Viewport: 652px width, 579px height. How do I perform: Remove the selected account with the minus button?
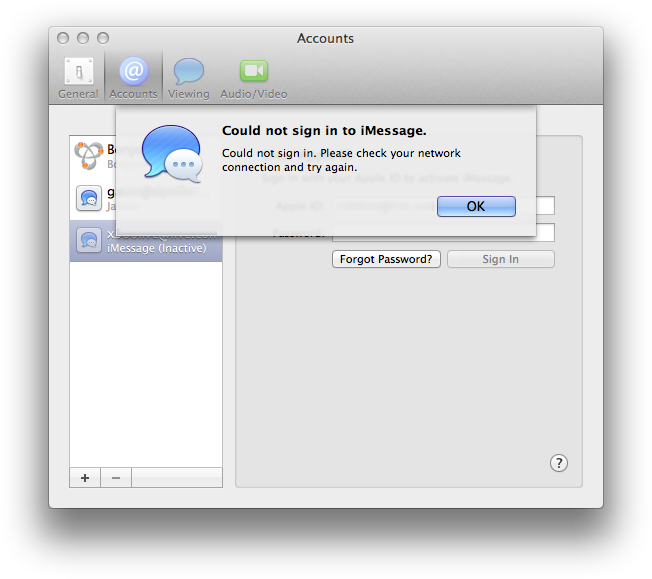tap(116, 478)
